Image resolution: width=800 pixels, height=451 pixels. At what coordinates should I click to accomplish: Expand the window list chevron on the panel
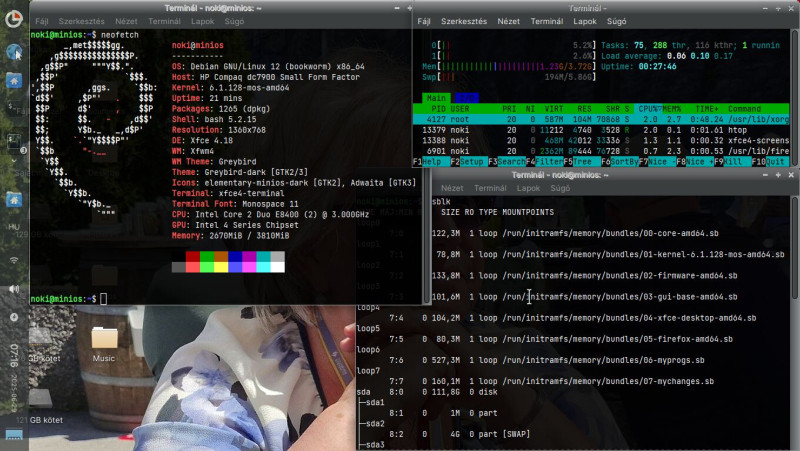tap(14, 161)
